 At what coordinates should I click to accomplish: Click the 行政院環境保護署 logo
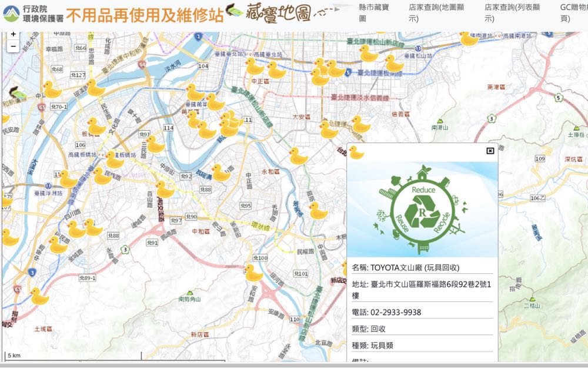coord(33,14)
